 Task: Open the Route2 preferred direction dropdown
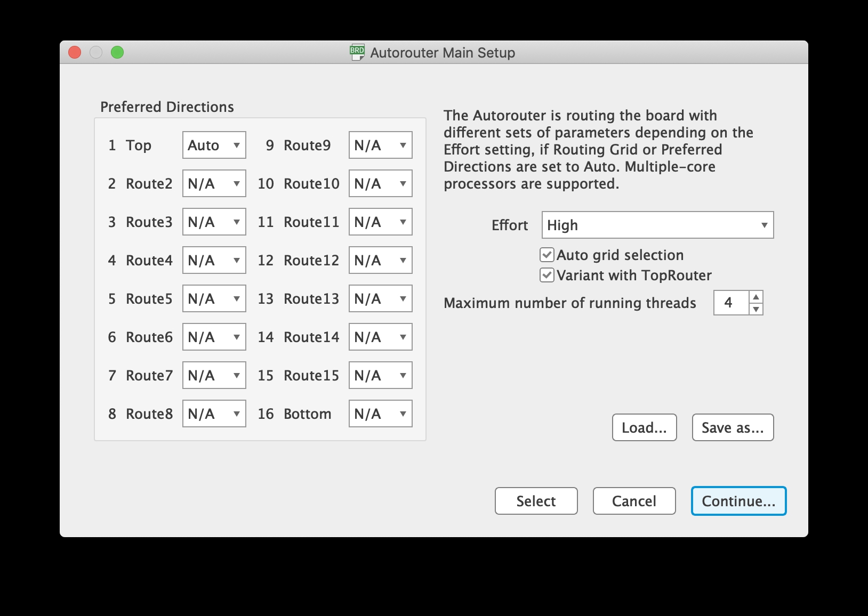[x=214, y=184]
